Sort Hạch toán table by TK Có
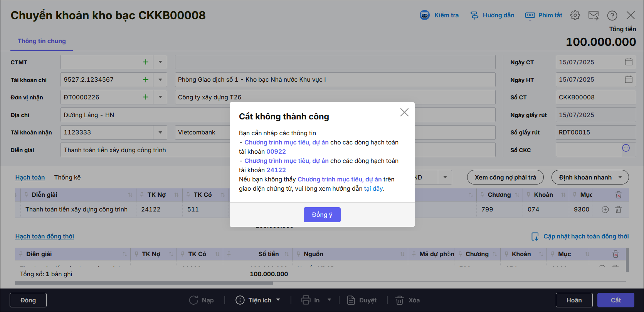 (223, 195)
